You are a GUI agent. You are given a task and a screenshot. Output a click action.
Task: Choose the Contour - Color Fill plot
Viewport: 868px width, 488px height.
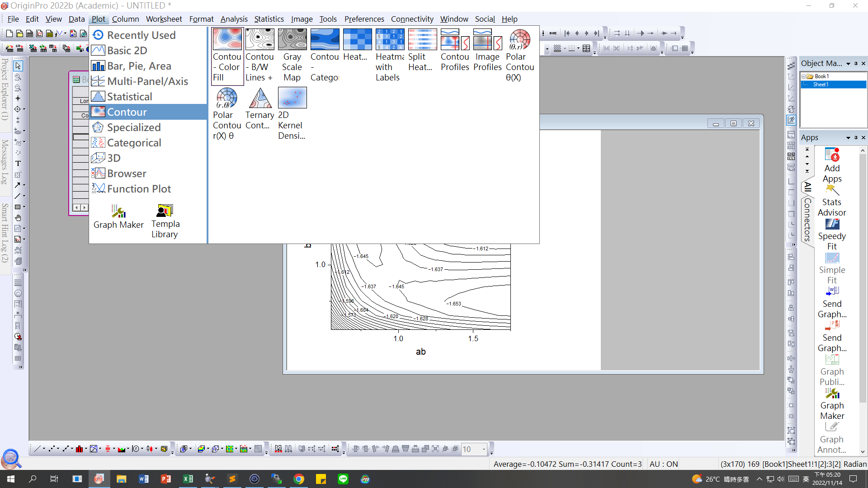click(227, 56)
